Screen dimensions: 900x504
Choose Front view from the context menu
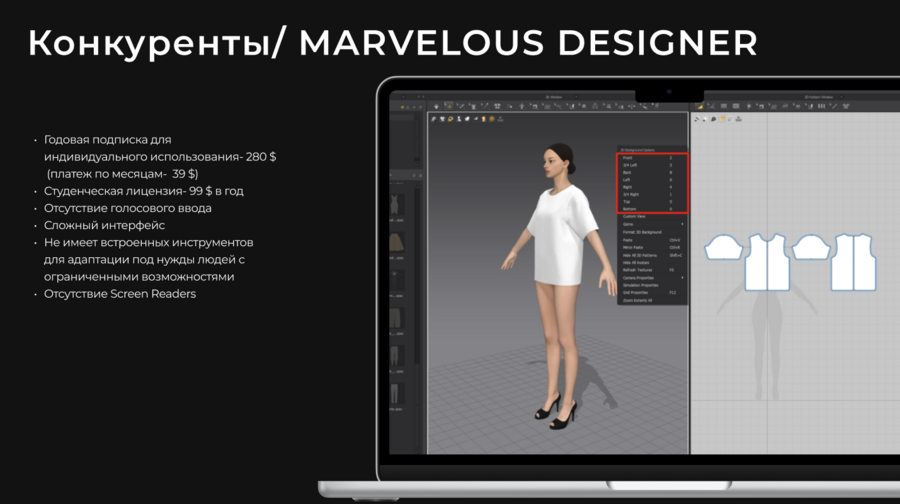(652, 157)
